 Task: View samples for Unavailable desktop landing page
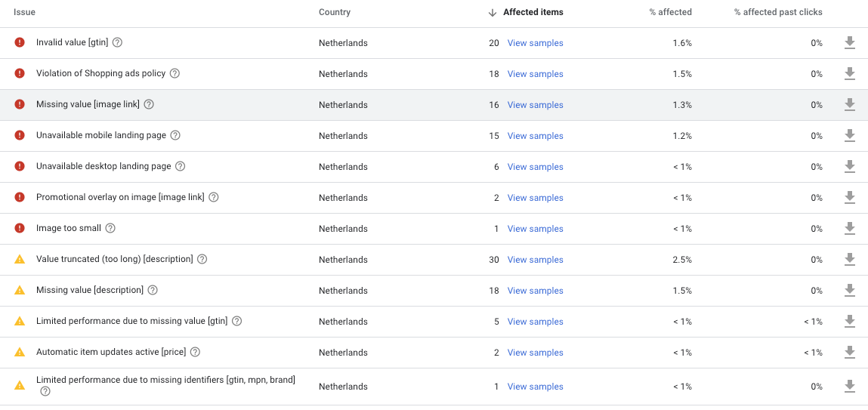click(536, 167)
